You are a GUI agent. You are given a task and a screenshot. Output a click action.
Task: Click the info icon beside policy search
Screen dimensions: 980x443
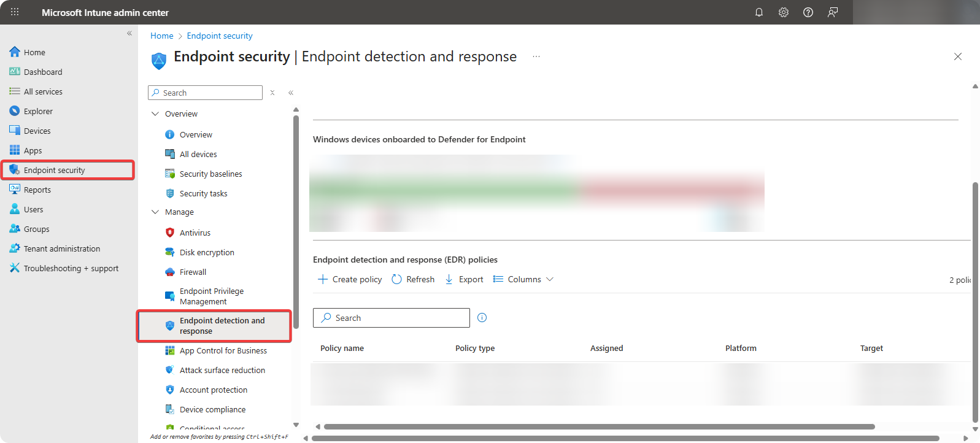coord(482,318)
